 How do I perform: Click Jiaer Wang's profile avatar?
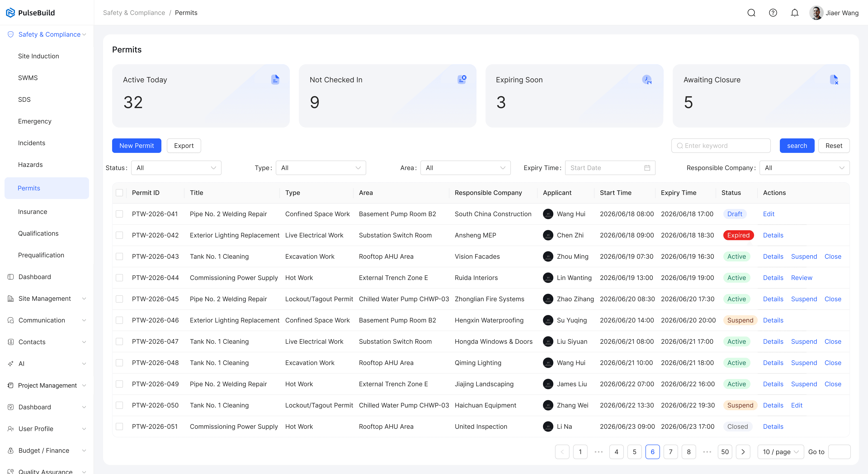816,13
